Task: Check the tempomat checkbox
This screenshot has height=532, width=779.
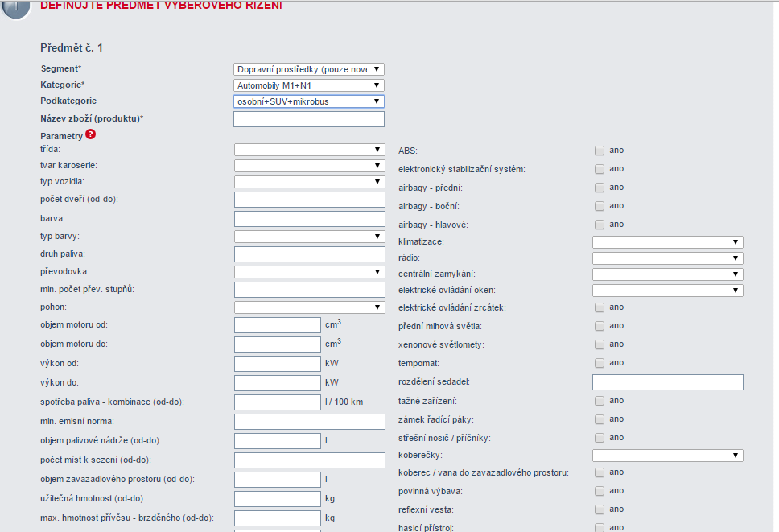Action: (600, 363)
